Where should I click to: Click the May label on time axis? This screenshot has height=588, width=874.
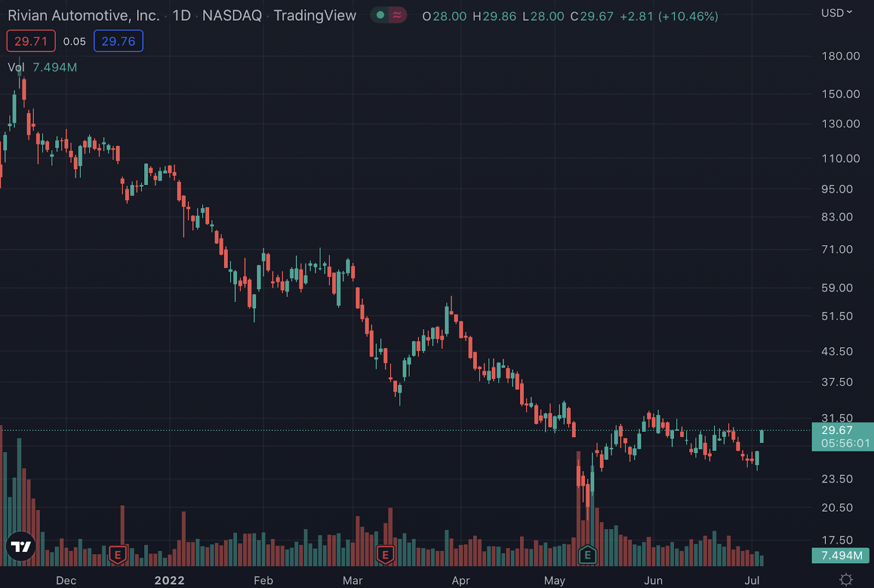point(554,580)
